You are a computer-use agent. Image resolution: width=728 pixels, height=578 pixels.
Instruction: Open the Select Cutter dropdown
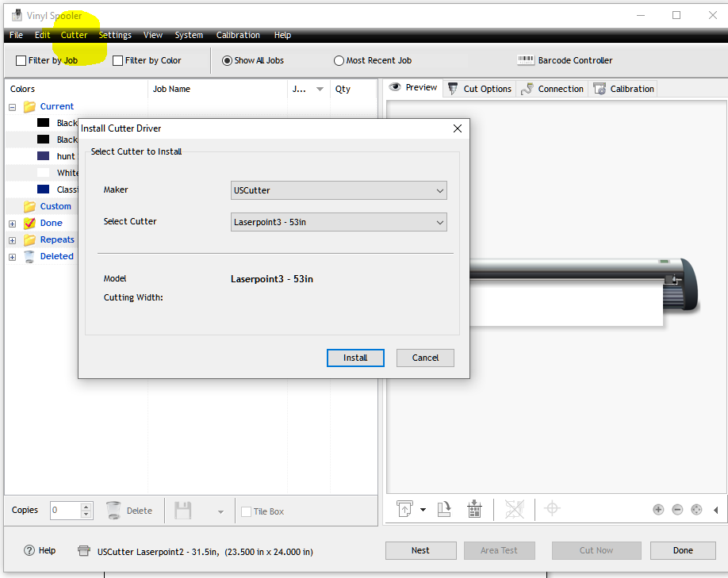(339, 222)
